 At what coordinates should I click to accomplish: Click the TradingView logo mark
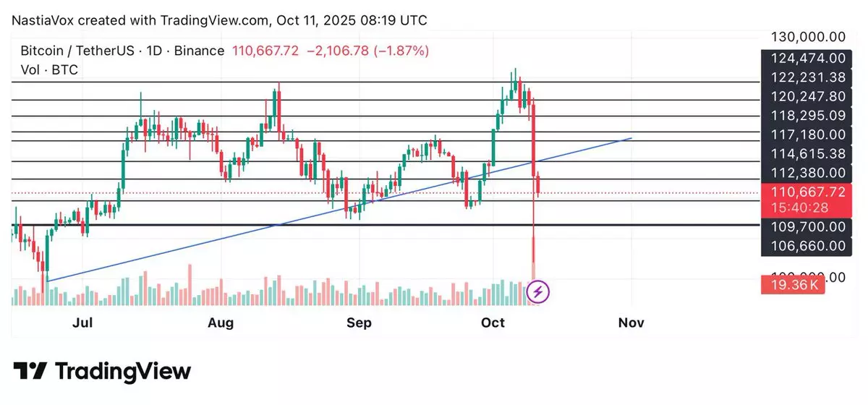click(30, 372)
